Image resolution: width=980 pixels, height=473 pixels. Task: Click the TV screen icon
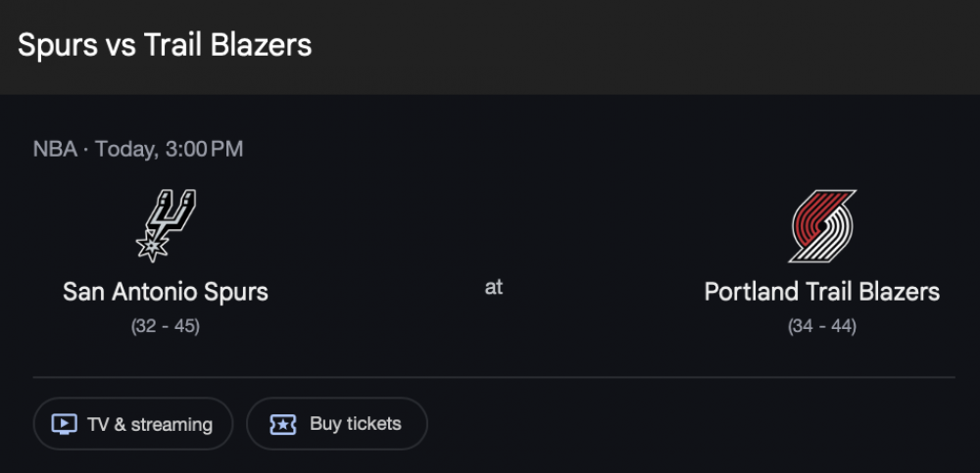[x=64, y=424]
